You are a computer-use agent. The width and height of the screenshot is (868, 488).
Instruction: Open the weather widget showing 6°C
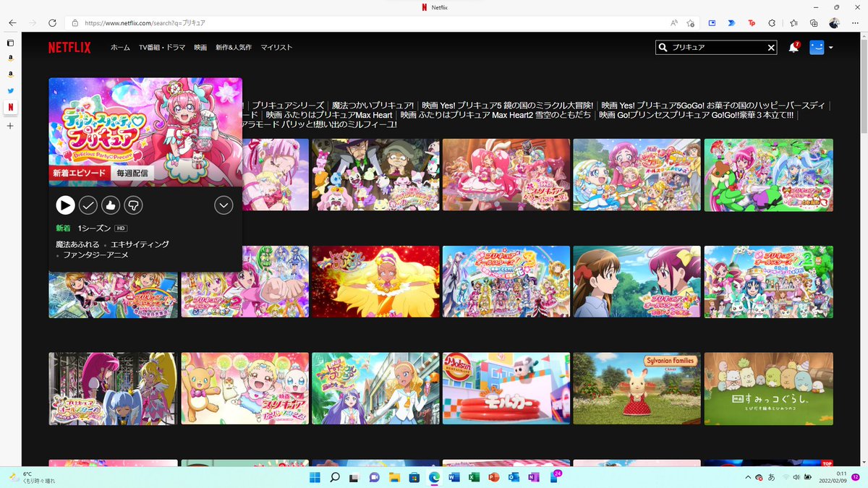point(33,477)
